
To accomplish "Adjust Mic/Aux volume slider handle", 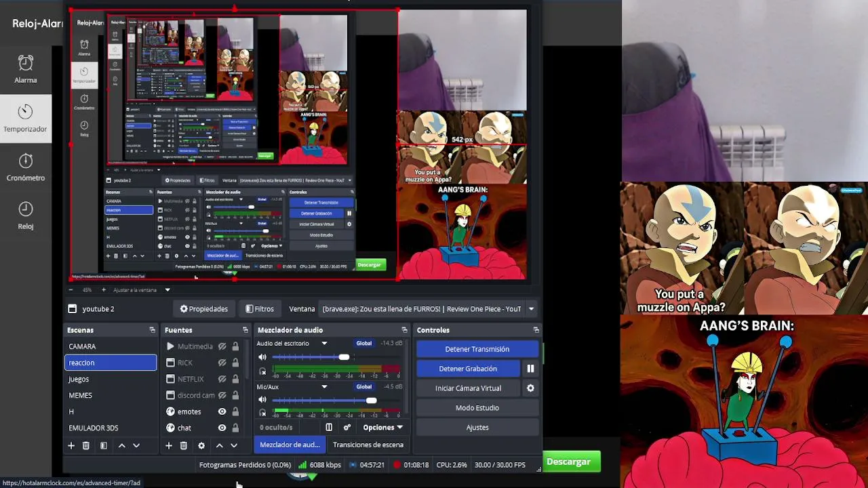I will coord(371,401).
